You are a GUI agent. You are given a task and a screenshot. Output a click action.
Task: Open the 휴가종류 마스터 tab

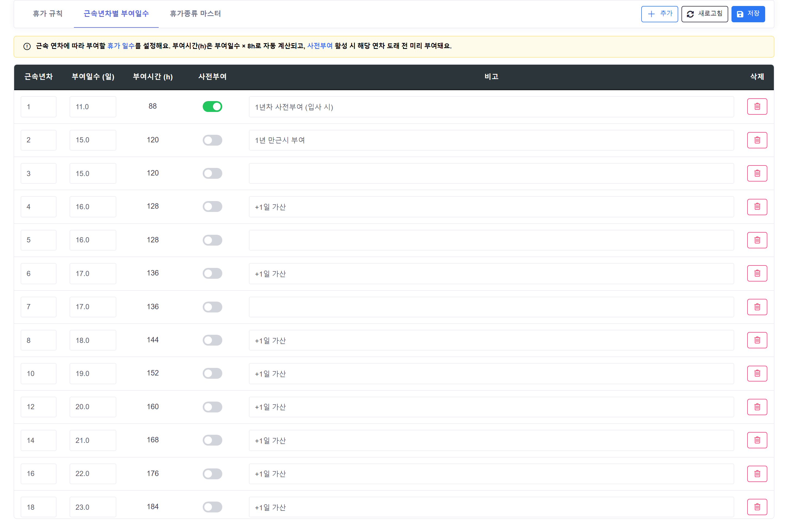(195, 14)
